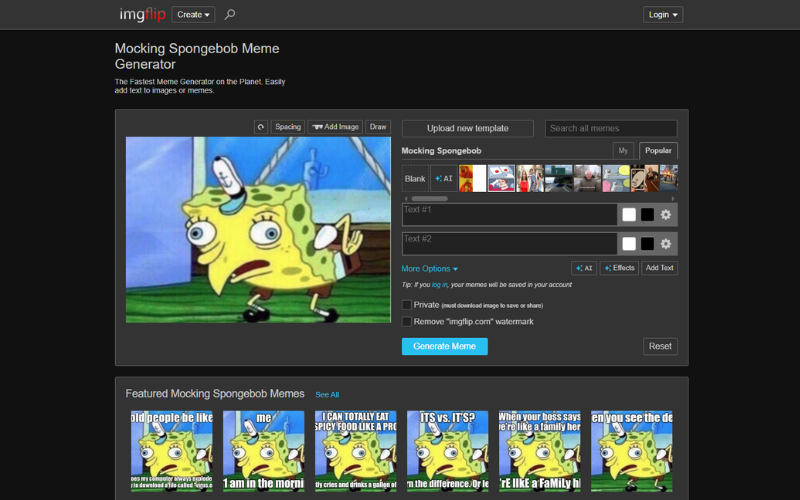The width and height of the screenshot is (800, 500).
Task: Select the AI template generator tile
Action: click(x=444, y=179)
